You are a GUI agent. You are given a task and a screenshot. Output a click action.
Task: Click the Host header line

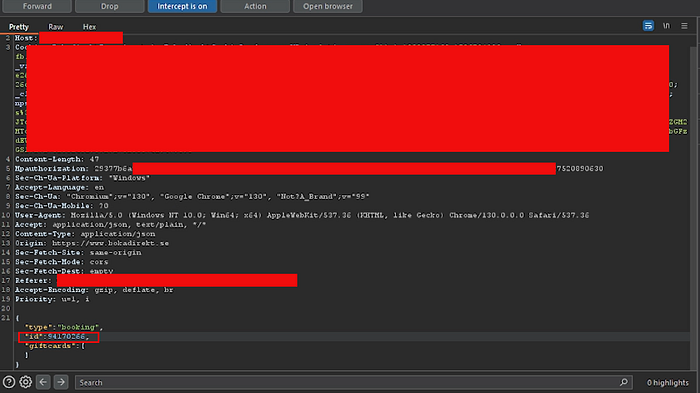tap(69, 38)
